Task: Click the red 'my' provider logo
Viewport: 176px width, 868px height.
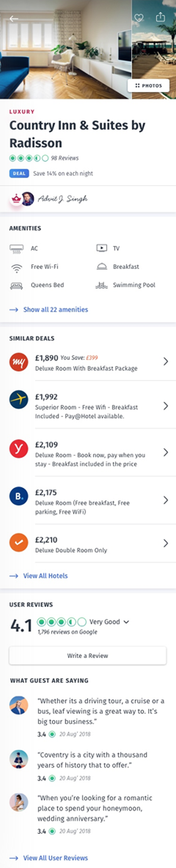Action: pos(19,362)
